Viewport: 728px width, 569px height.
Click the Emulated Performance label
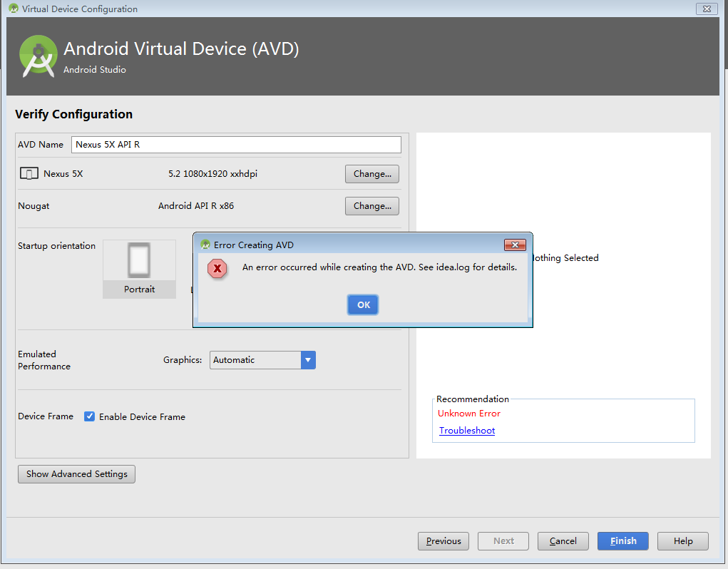[44, 360]
